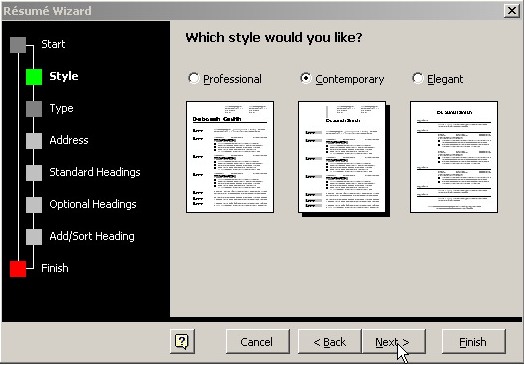The width and height of the screenshot is (524, 365).
Task: Click the Elegant résumé preview thumbnail
Action: coord(454,157)
